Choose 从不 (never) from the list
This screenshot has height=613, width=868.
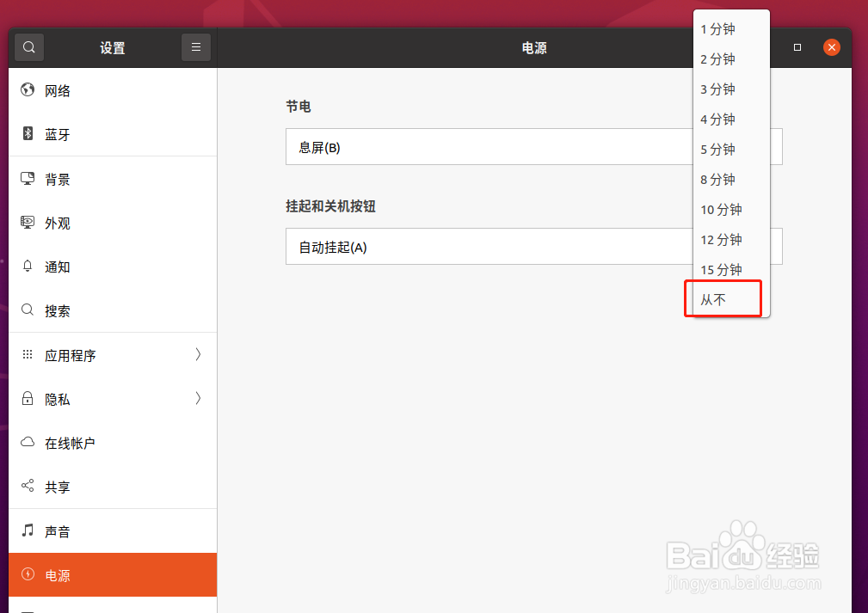coord(731,299)
